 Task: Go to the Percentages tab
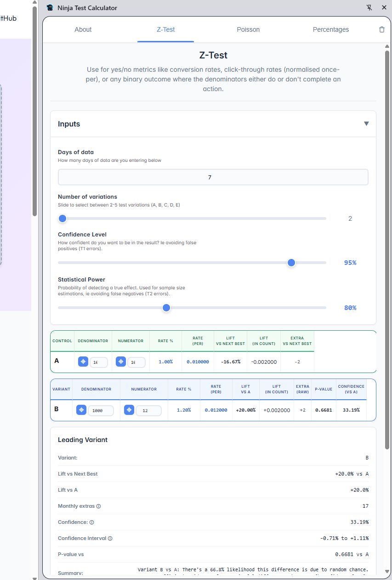331,29
